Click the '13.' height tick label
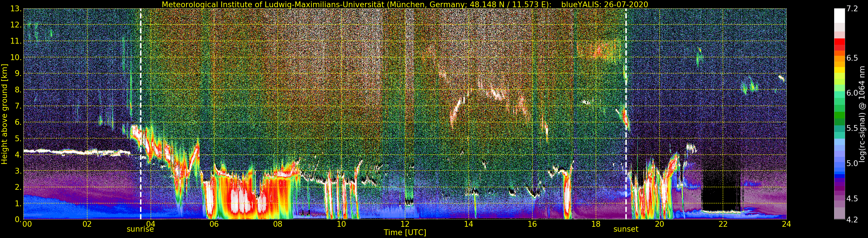The height and width of the screenshot is (238, 868). (16, 9)
